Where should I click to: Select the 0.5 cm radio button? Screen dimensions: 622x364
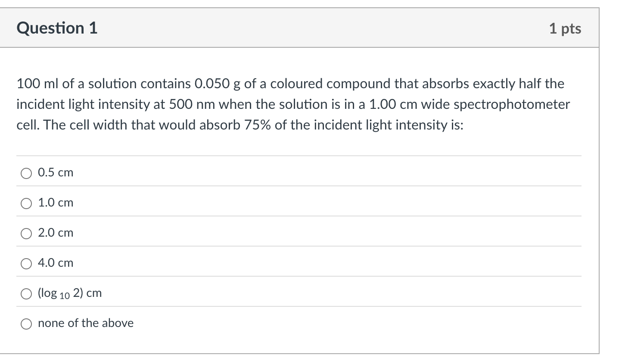pyautogui.click(x=26, y=173)
